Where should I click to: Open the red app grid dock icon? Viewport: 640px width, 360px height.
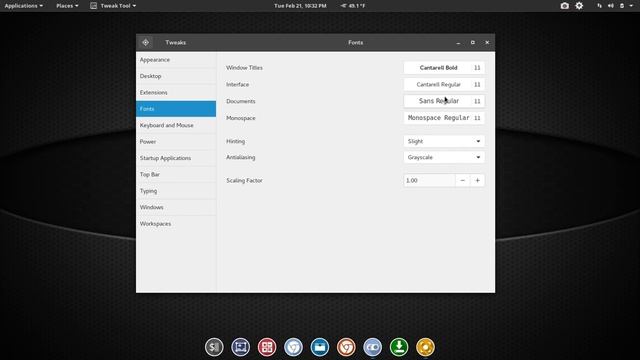267,347
